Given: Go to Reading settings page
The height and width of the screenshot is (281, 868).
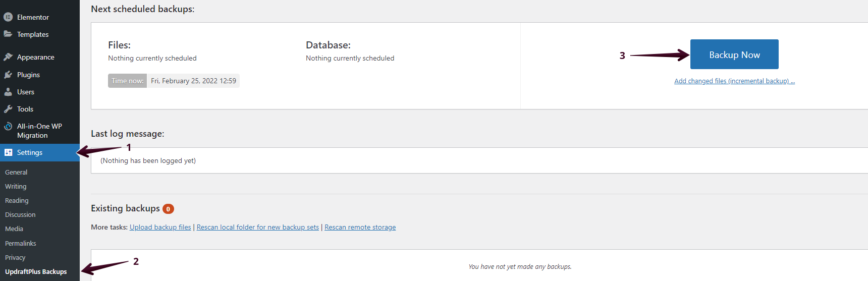Looking at the screenshot, I should pyautogui.click(x=17, y=201).
